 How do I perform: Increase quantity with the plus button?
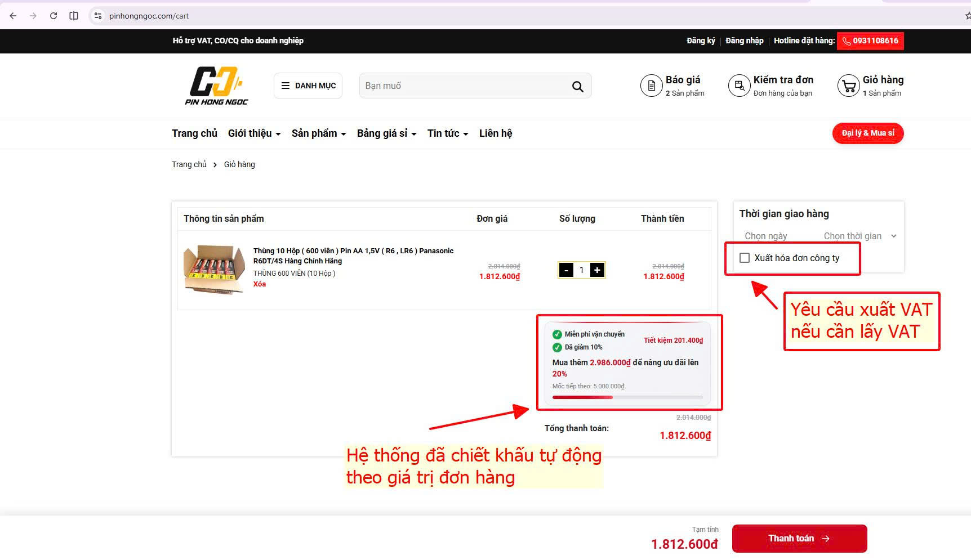pos(597,270)
